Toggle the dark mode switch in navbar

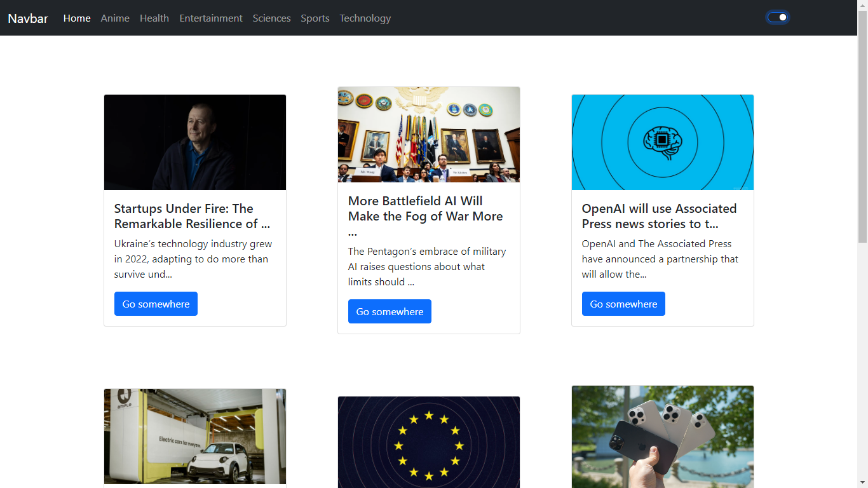(x=778, y=17)
